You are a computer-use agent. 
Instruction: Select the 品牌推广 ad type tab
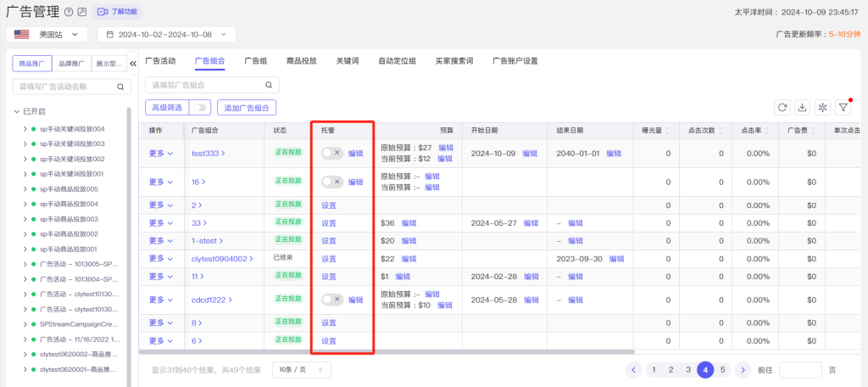[72, 64]
